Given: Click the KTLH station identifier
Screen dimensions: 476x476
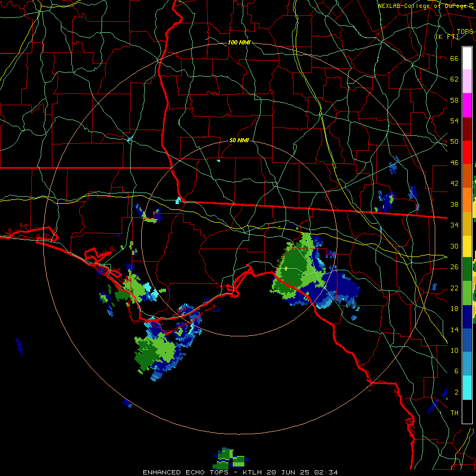Looking at the screenshot, I should click(252, 472).
